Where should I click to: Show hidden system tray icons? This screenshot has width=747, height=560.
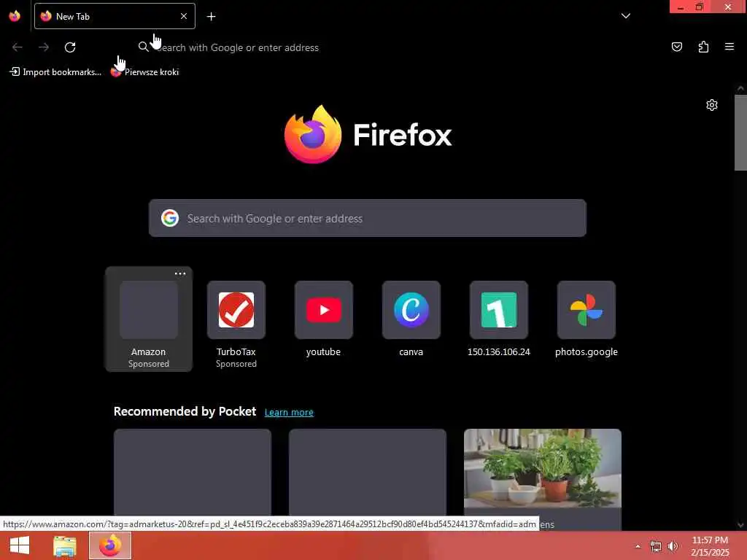click(x=638, y=546)
